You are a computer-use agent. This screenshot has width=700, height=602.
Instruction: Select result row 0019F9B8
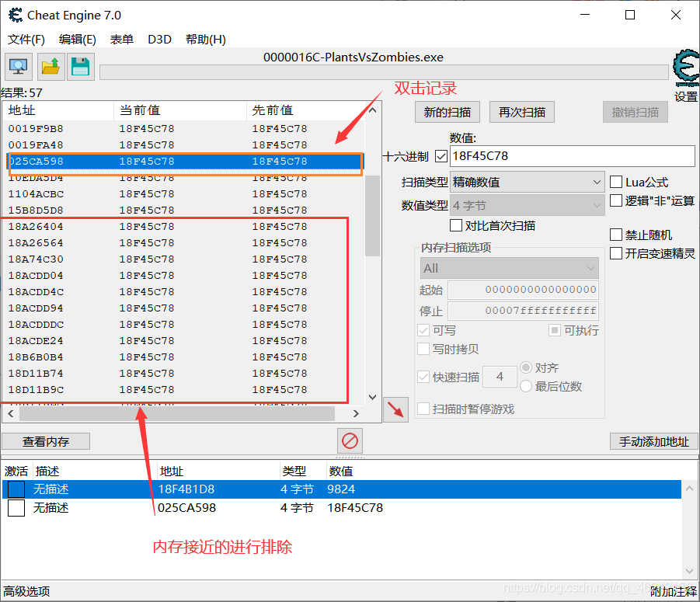(183, 128)
